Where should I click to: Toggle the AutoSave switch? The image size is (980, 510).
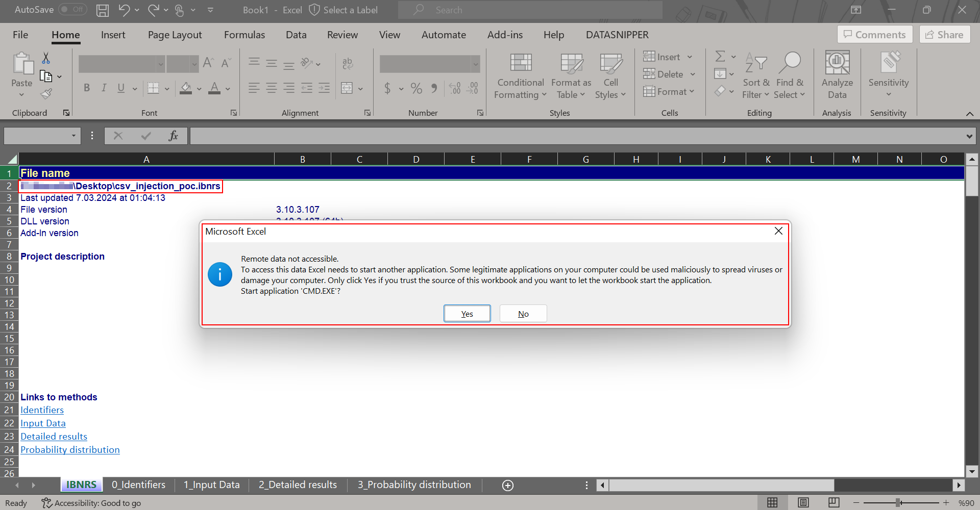(x=72, y=9)
